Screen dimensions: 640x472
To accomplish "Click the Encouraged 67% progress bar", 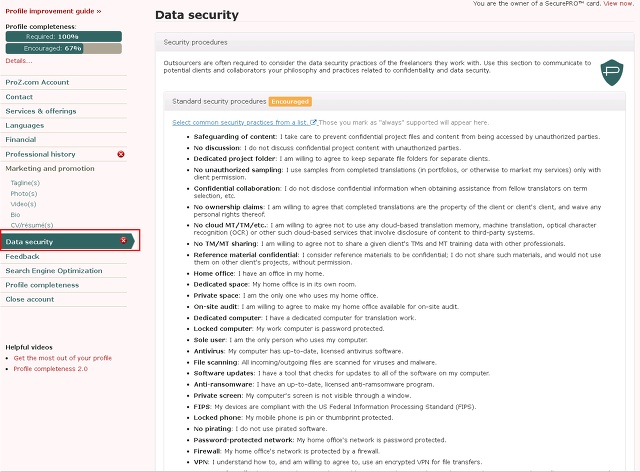I will (64, 49).
